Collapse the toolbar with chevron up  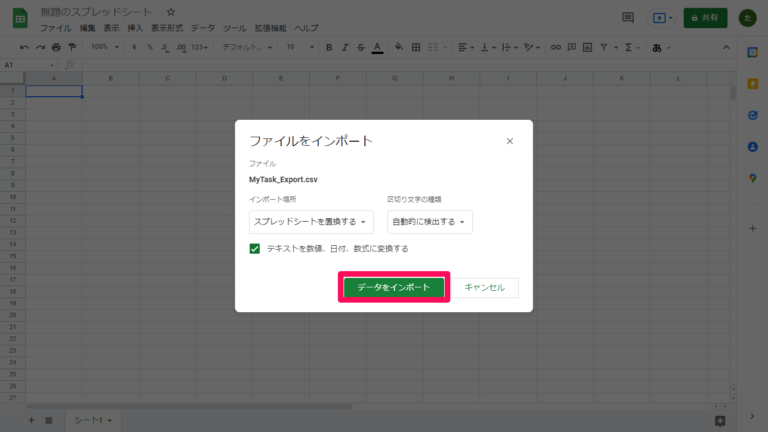coord(726,48)
